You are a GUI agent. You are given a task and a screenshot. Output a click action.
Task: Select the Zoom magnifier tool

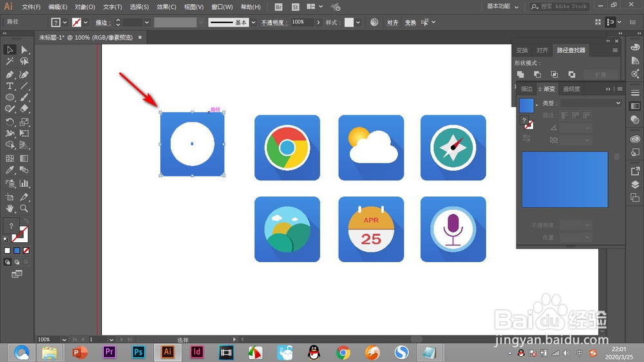pos(24,209)
